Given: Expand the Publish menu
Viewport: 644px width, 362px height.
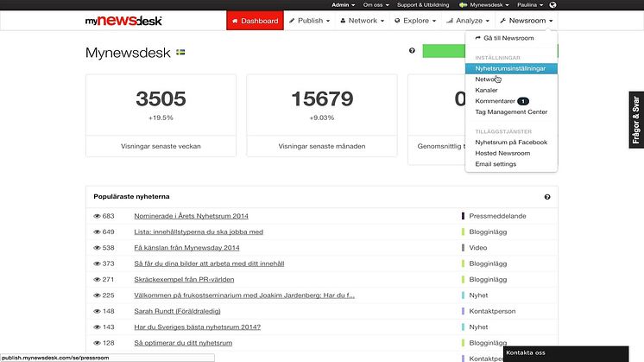Looking at the screenshot, I should [x=309, y=21].
